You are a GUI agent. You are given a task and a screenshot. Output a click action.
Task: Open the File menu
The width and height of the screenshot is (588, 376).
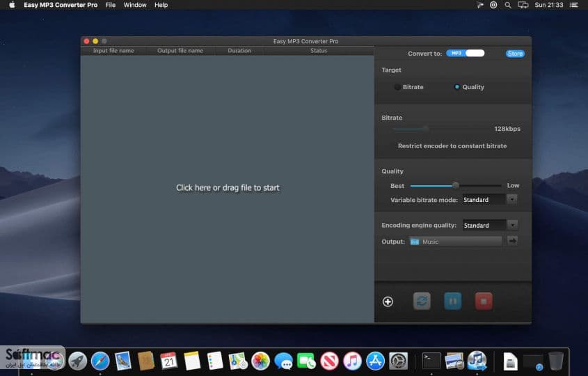pyautogui.click(x=111, y=5)
